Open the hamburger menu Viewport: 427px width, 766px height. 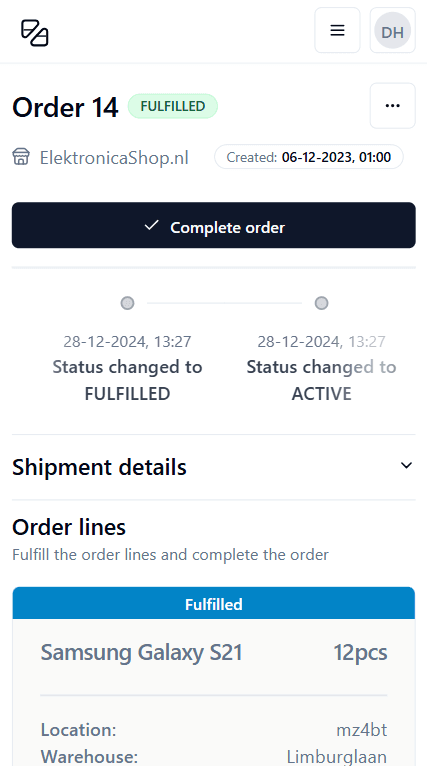click(x=337, y=30)
